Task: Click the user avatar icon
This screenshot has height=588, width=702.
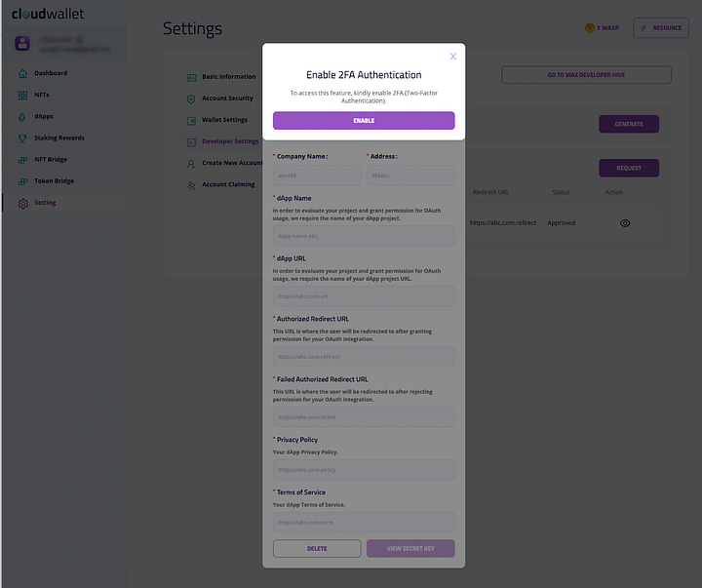Action: pyautogui.click(x=22, y=44)
